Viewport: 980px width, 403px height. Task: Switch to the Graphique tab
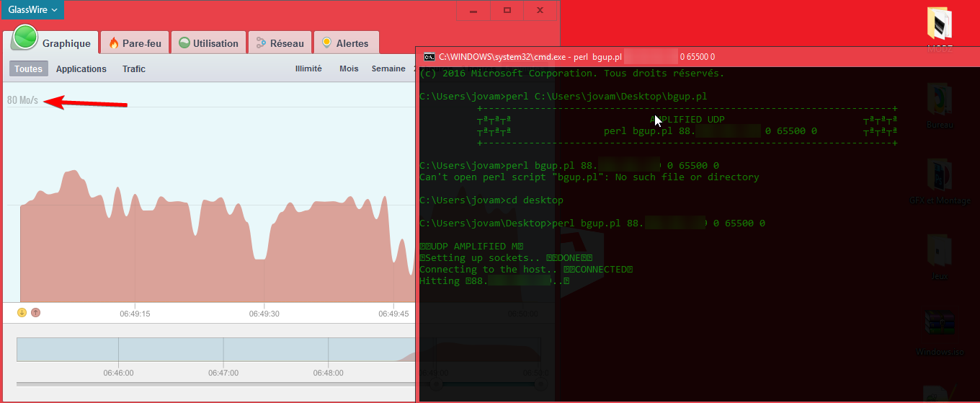pos(50,42)
